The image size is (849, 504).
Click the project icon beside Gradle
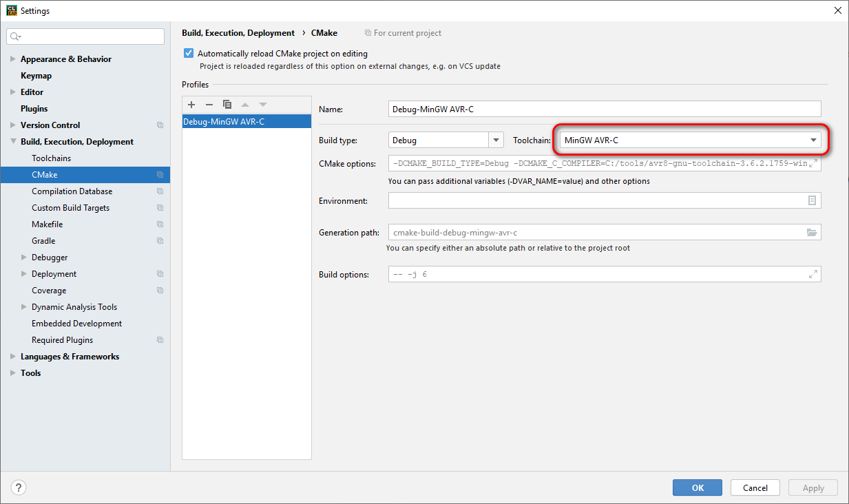click(160, 241)
